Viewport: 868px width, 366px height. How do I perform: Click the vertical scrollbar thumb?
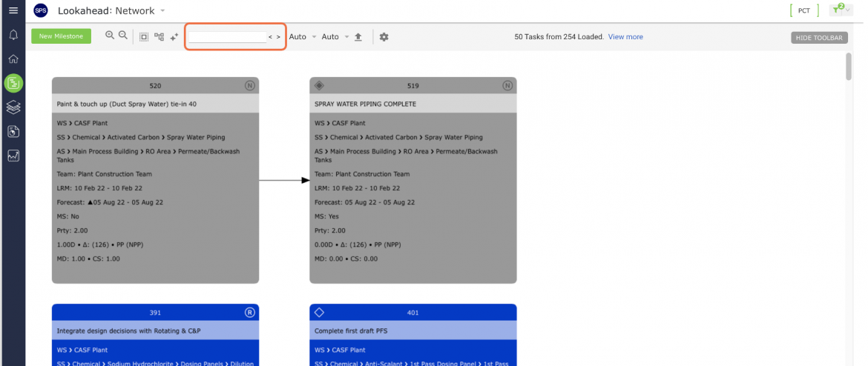click(x=849, y=67)
